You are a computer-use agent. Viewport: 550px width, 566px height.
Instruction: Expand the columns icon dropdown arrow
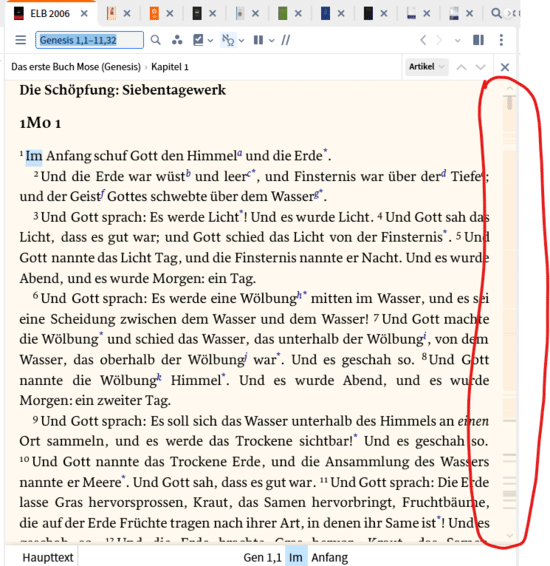(272, 40)
